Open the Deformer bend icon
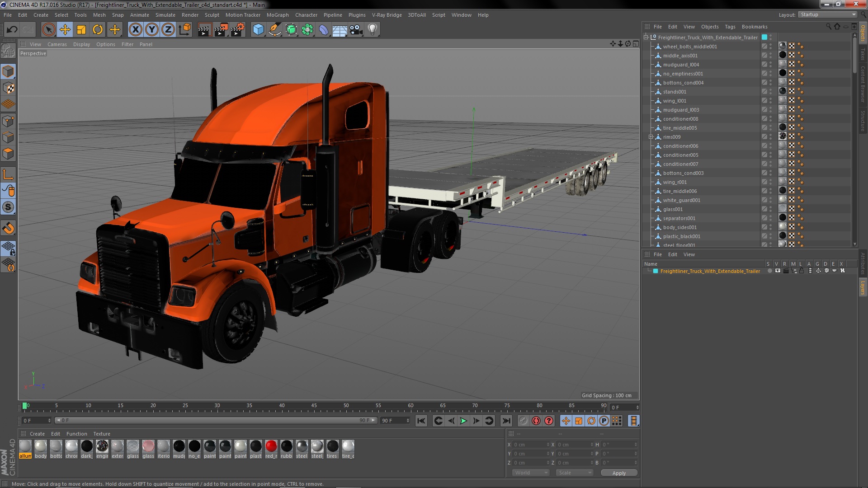Screen dimensions: 868x488 coord(324,30)
